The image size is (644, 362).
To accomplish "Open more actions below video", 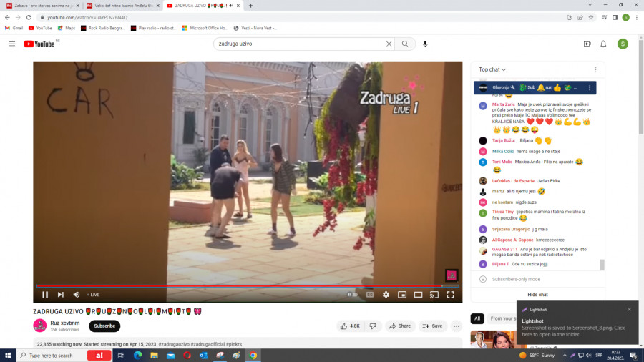I will [x=456, y=326].
